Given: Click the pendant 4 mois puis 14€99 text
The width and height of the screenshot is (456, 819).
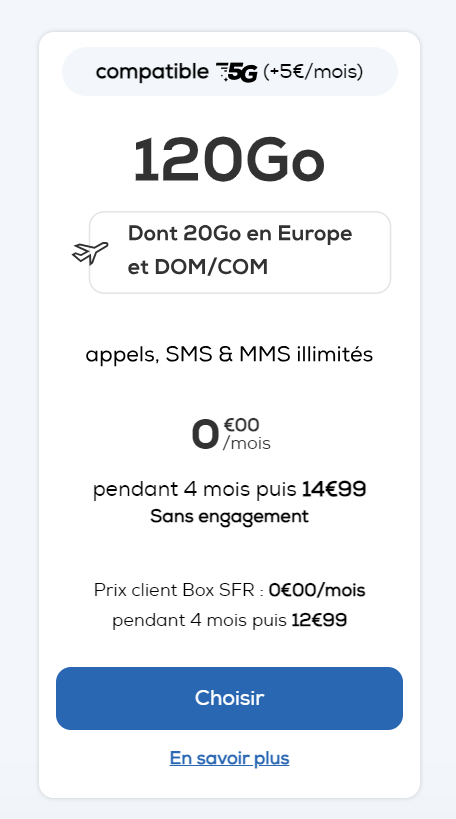Looking at the screenshot, I should [229, 490].
